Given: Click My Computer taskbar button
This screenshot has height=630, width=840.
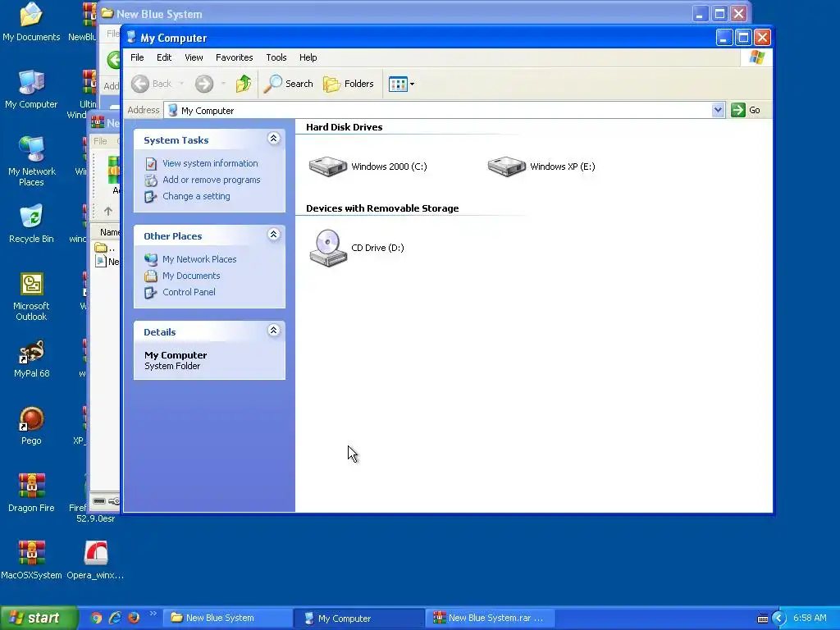Looking at the screenshot, I should 360,619.
